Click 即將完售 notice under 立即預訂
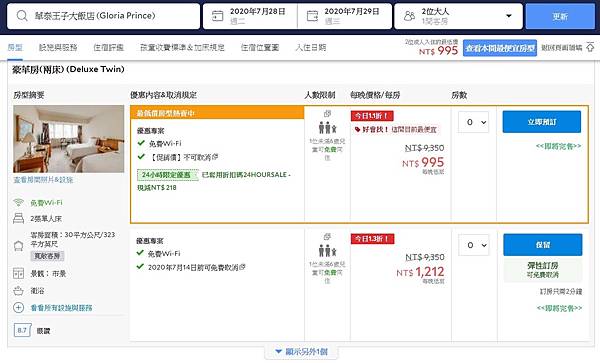Viewport: 600px width, 363px height. click(x=558, y=146)
